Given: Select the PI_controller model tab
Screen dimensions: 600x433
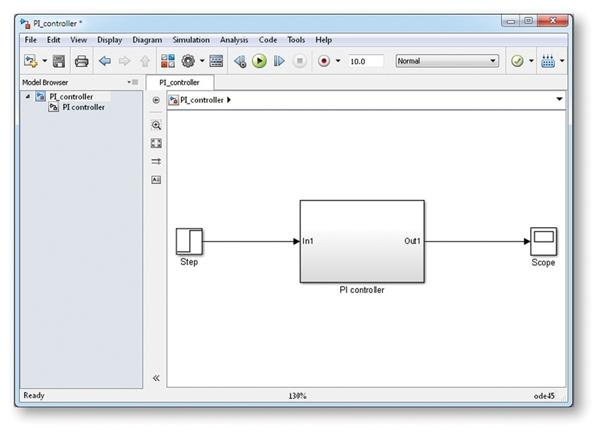Looking at the screenshot, I should coord(180,82).
